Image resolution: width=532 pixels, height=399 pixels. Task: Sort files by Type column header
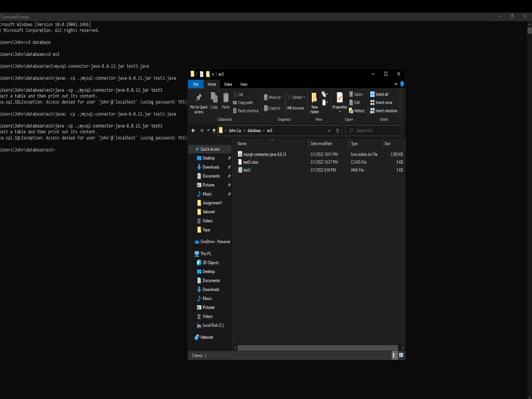click(x=365, y=143)
